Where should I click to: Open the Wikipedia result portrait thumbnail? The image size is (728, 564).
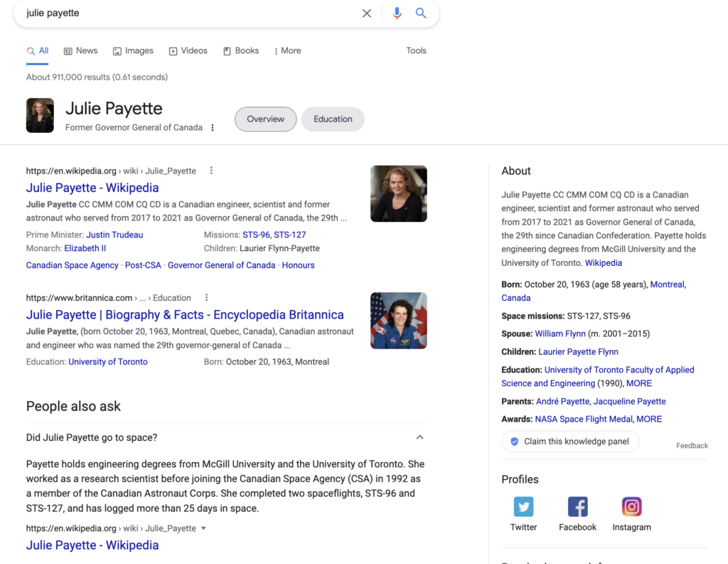click(x=398, y=193)
